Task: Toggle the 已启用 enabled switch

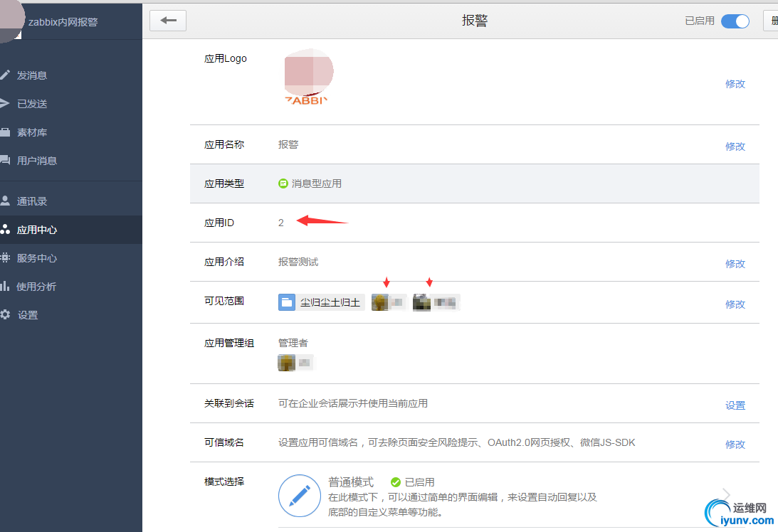Action: (x=735, y=21)
